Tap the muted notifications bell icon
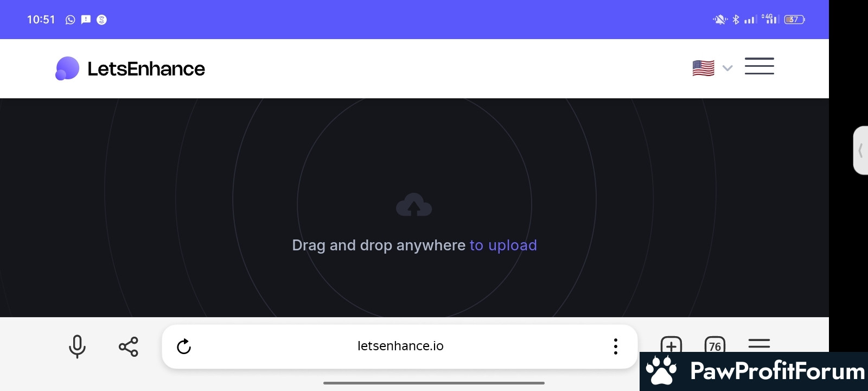 (x=720, y=20)
